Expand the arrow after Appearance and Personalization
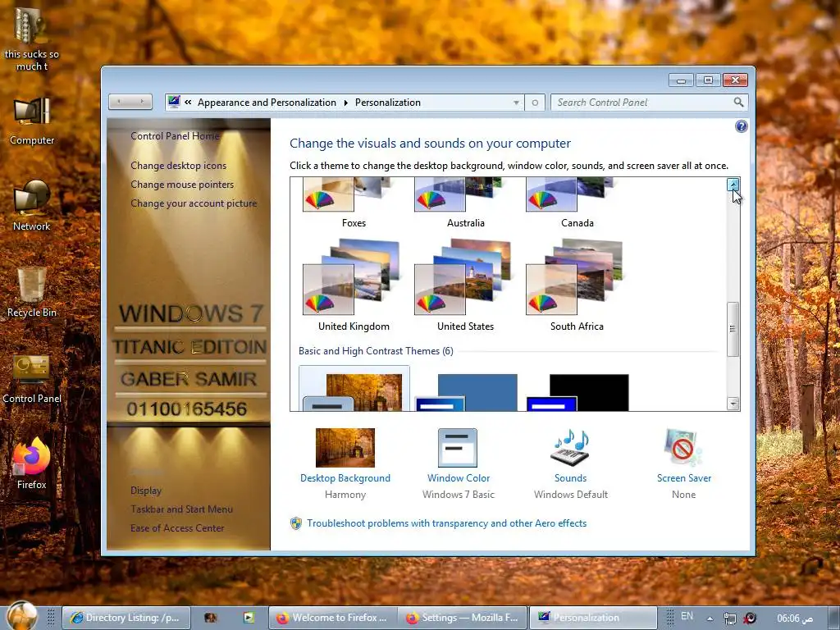Screen dimensions: 840x630 click(345, 103)
